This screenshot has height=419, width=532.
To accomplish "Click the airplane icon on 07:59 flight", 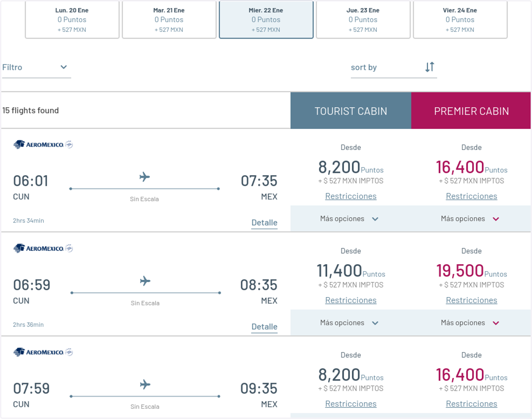I will [x=145, y=384].
